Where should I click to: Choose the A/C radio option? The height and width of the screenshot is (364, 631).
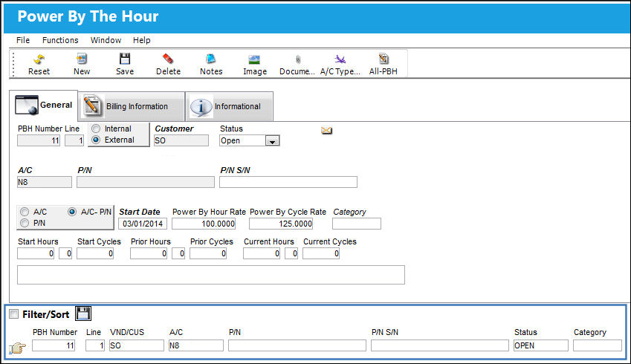tap(25, 212)
